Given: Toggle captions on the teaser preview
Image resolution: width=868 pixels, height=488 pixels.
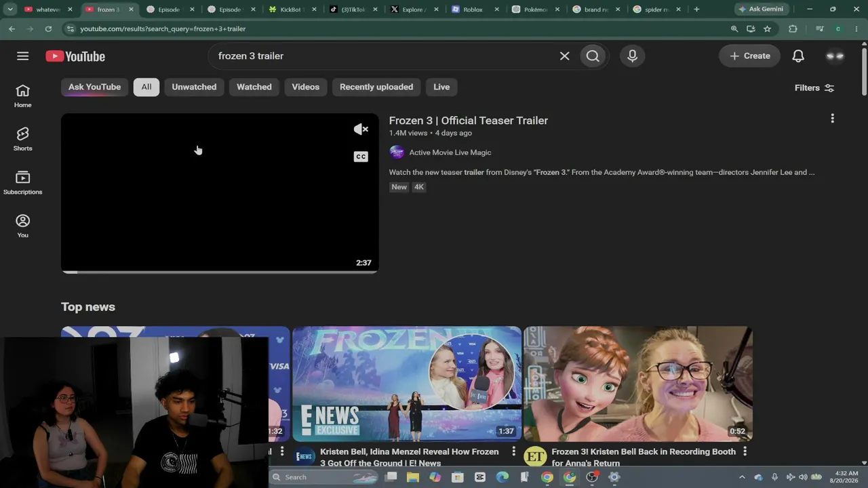Looking at the screenshot, I should 361,157.
